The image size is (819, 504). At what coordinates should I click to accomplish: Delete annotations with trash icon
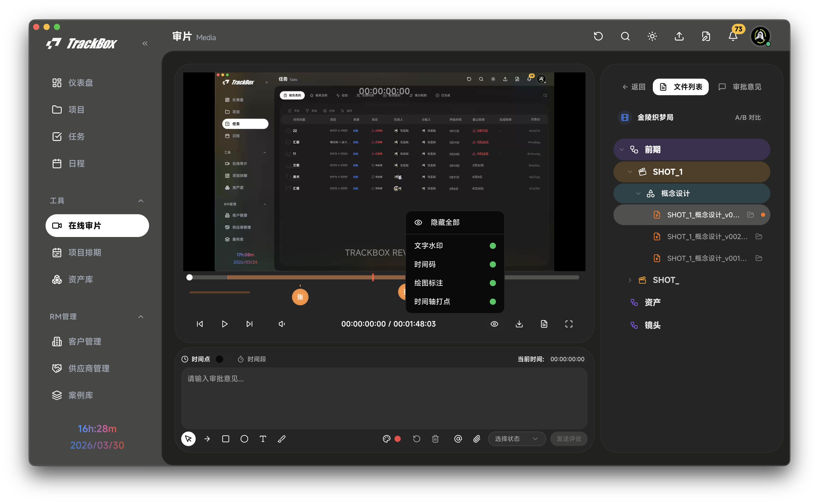click(x=435, y=439)
